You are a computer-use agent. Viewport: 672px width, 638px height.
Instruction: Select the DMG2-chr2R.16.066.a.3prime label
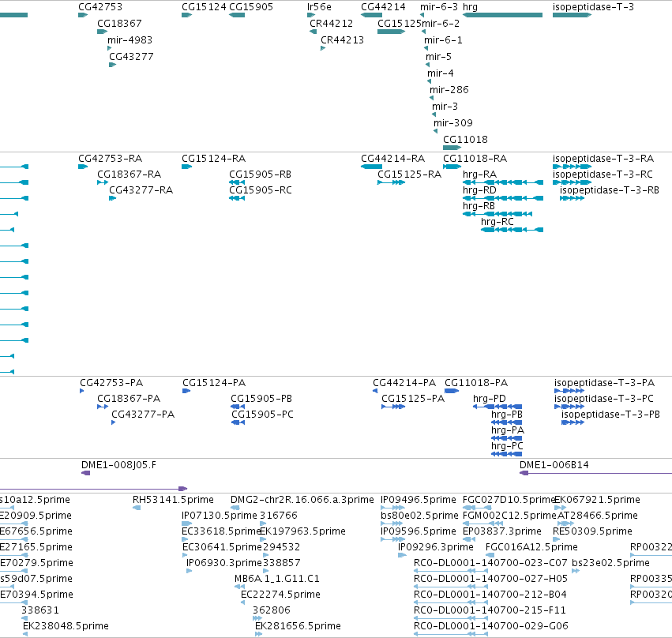click(302, 500)
